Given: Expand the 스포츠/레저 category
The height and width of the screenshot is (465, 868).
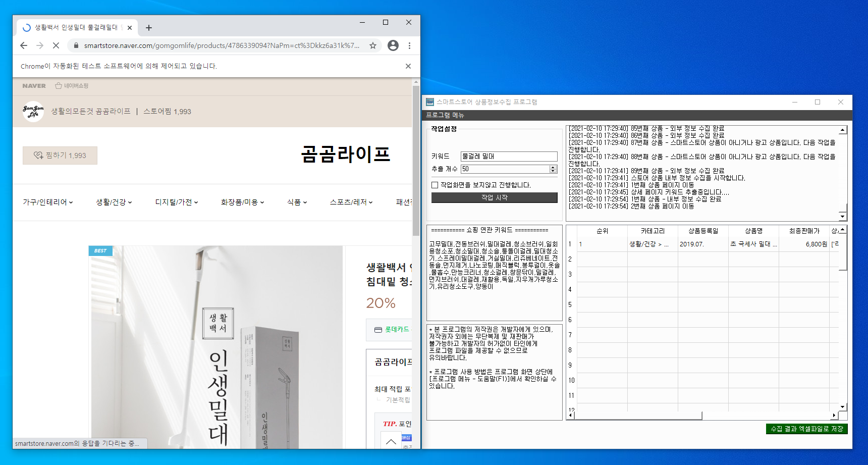Looking at the screenshot, I should point(351,202).
